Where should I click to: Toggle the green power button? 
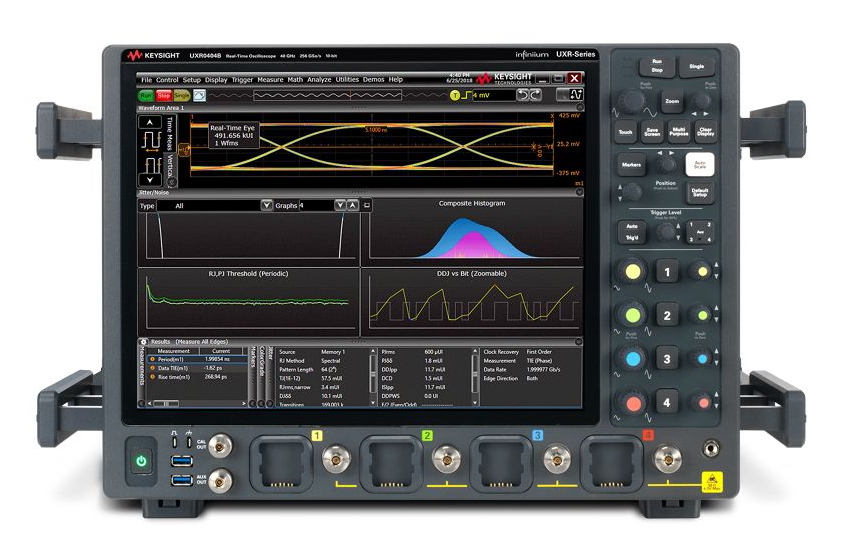pyautogui.click(x=141, y=461)
